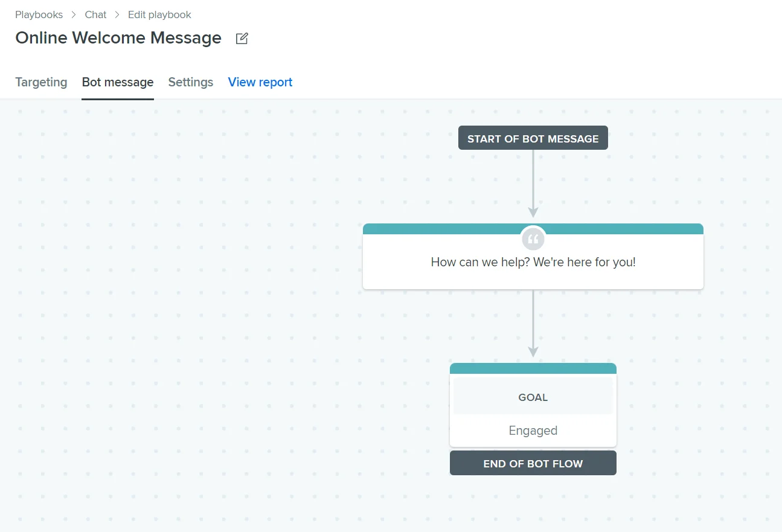Select the Bot message tab
The image size is (782, 532).
(x=118, y=82)
